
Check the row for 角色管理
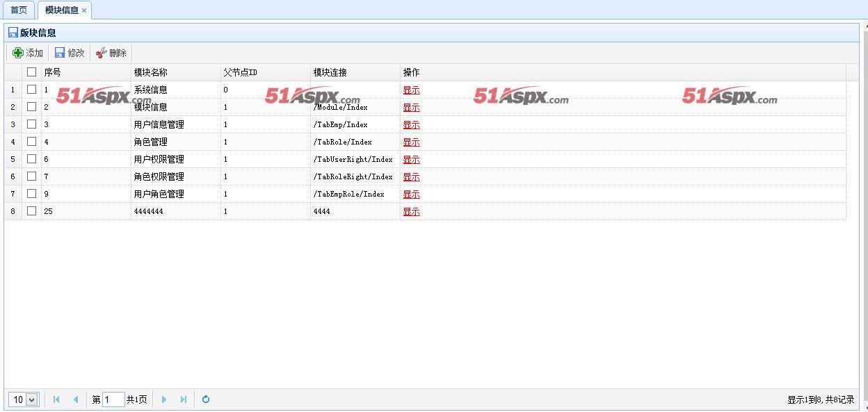[x=31, y=141]
